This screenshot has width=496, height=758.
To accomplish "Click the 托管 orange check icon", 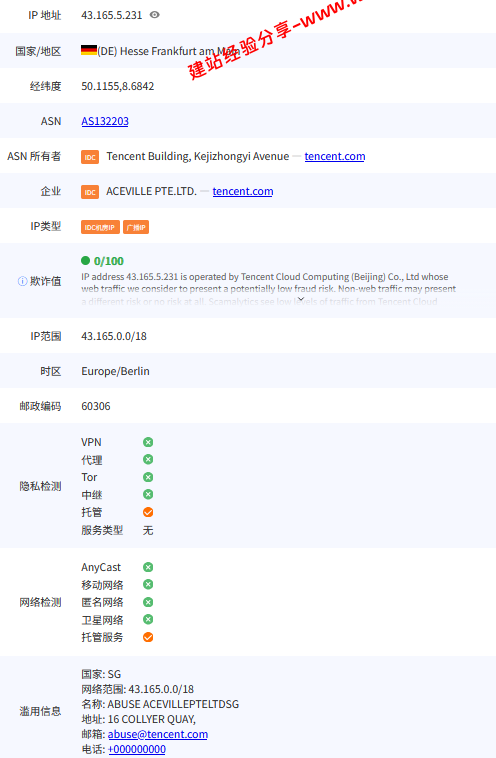I will 148,512.
